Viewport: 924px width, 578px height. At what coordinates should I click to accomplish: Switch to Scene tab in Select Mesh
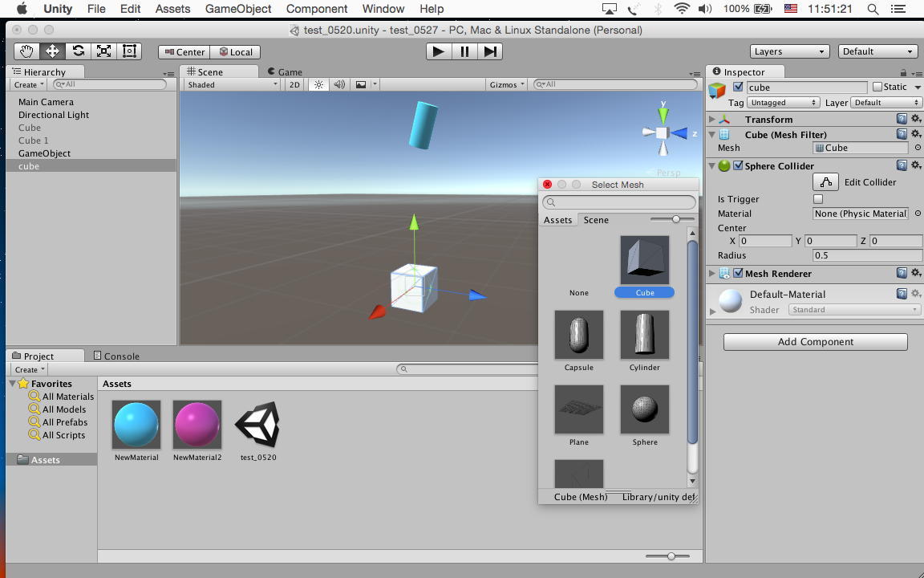coord(596,219)
